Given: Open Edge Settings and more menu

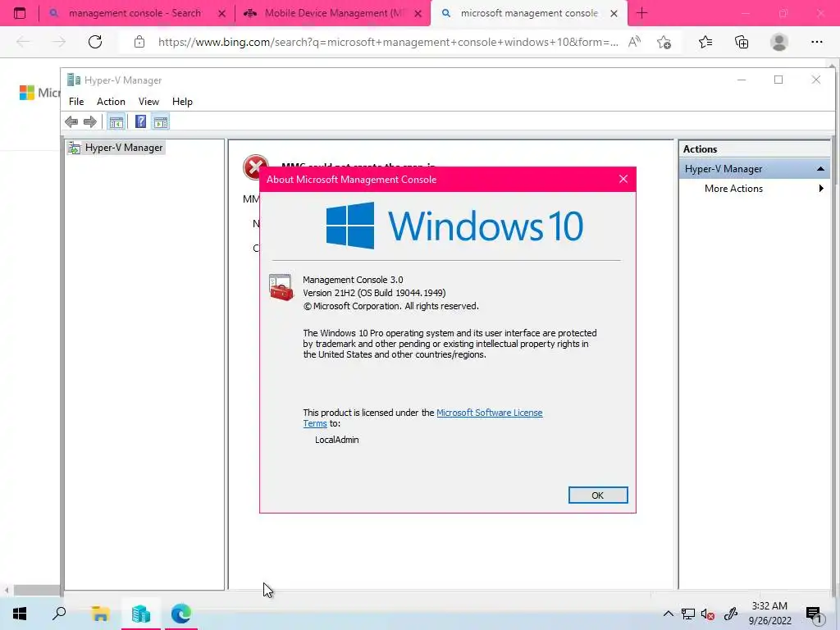Looking at the screenshot, I should click(816, 42).
